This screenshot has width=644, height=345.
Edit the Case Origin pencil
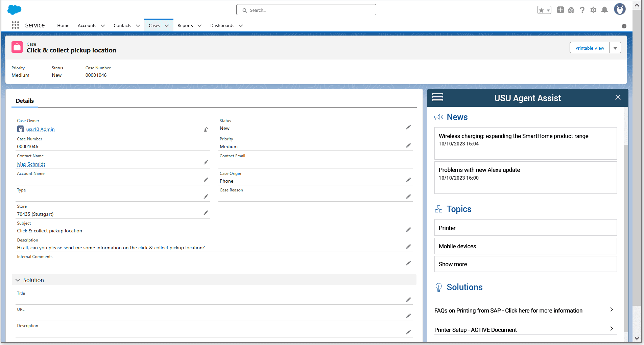coord(408,180)
